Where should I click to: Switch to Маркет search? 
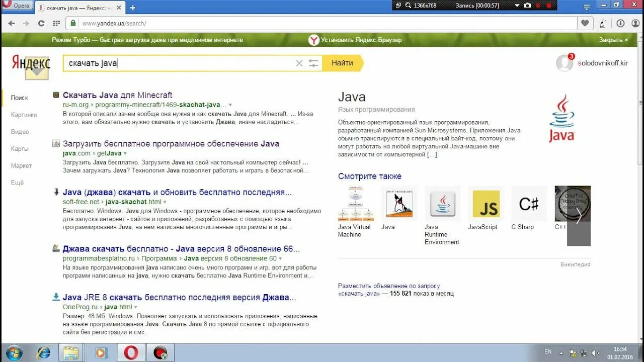21,165
